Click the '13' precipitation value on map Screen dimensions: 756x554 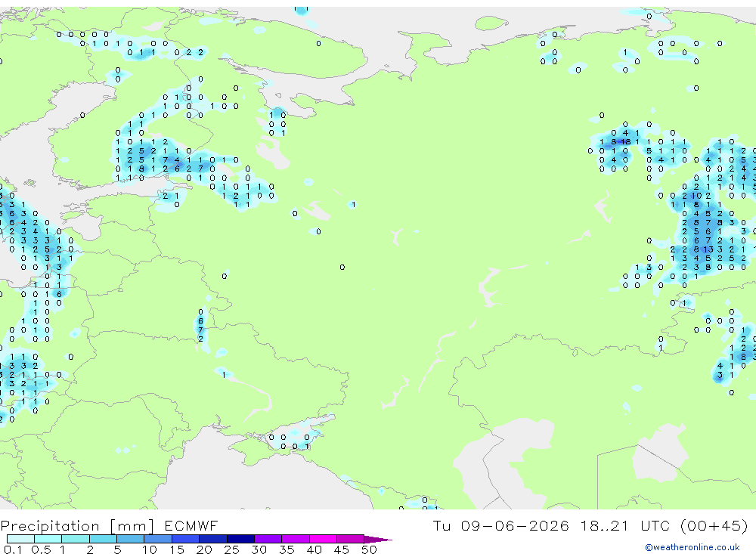708,249
